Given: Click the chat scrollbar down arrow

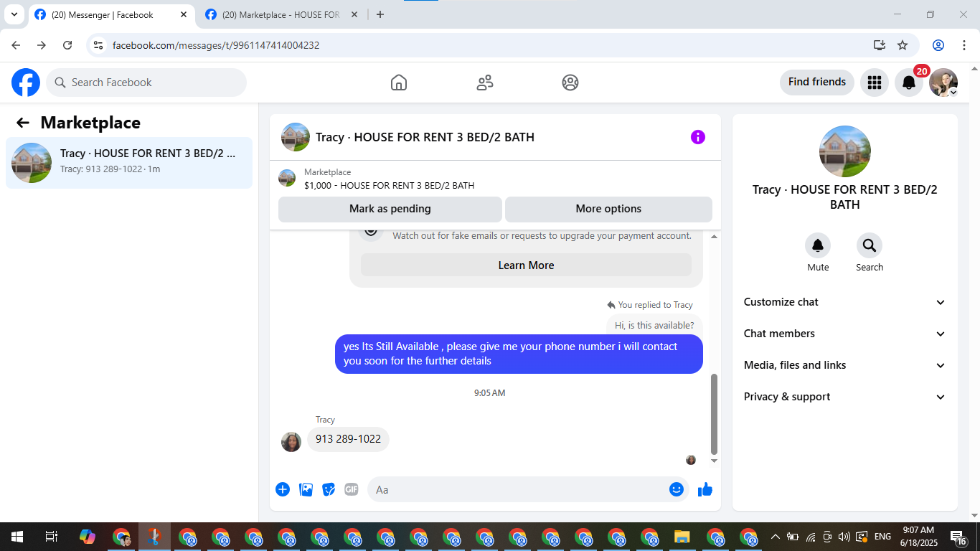Looking at the screenshot, I should 714,461.
